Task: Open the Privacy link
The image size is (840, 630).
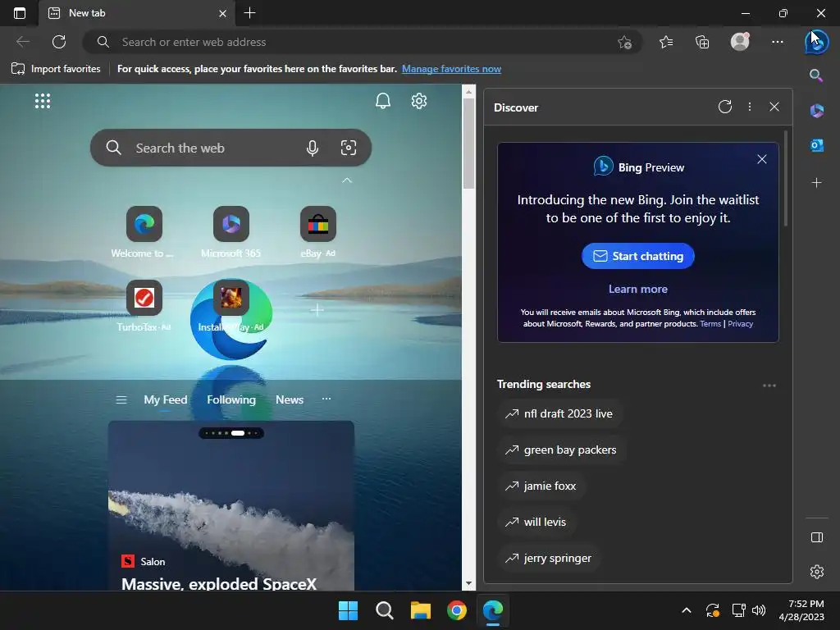Action: click(x=740, y=323)
